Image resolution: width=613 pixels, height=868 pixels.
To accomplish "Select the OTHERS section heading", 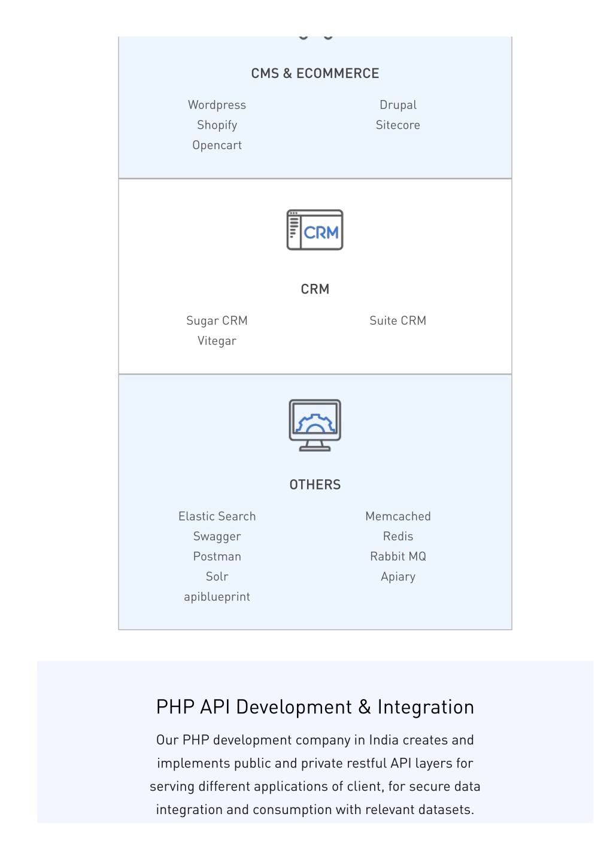I will pos(315,485).
